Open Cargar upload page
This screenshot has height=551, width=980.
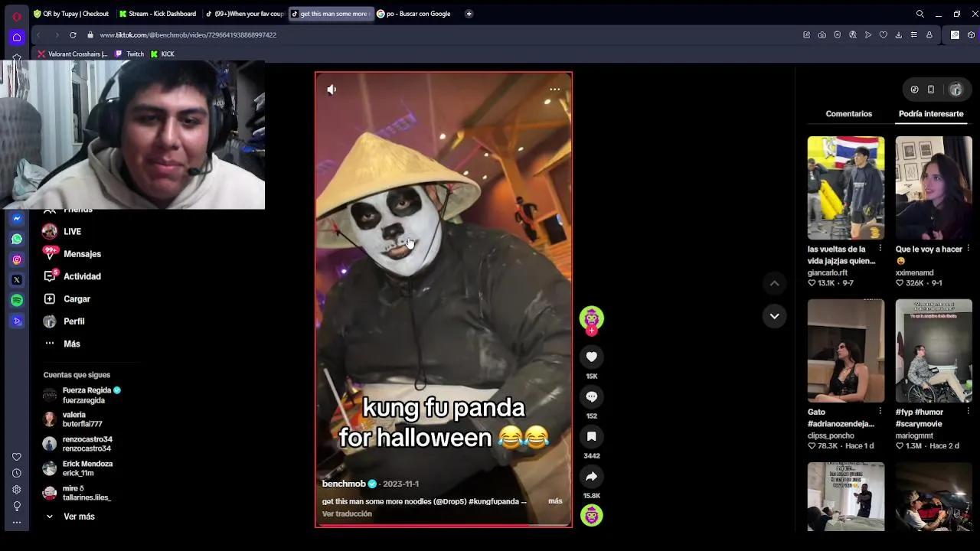click(x=67, y=299)
